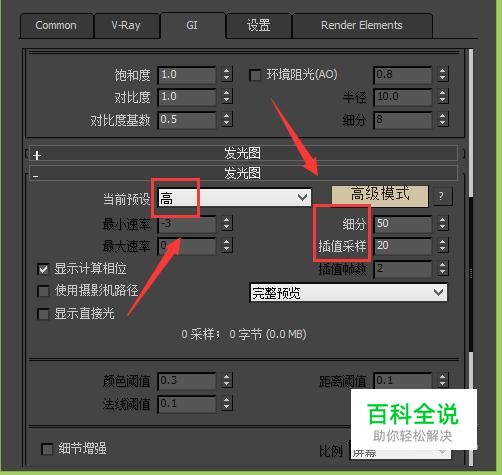Click the 半径 value field

coord(403,97)
